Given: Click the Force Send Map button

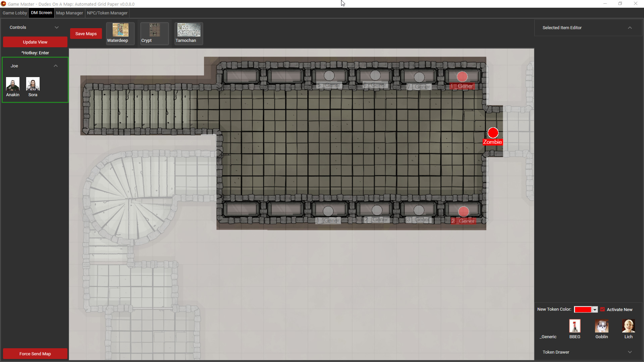Looking at the screenshot, I should 35,354.
